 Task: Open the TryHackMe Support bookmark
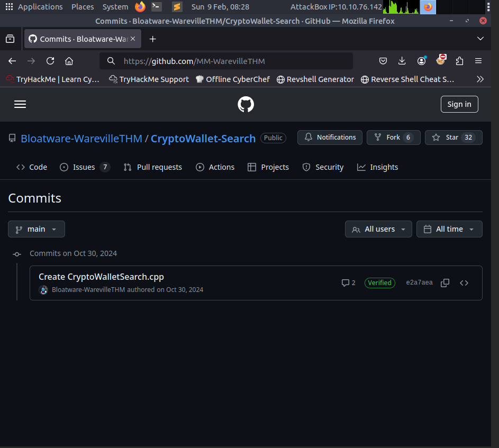tap(149, 79)
